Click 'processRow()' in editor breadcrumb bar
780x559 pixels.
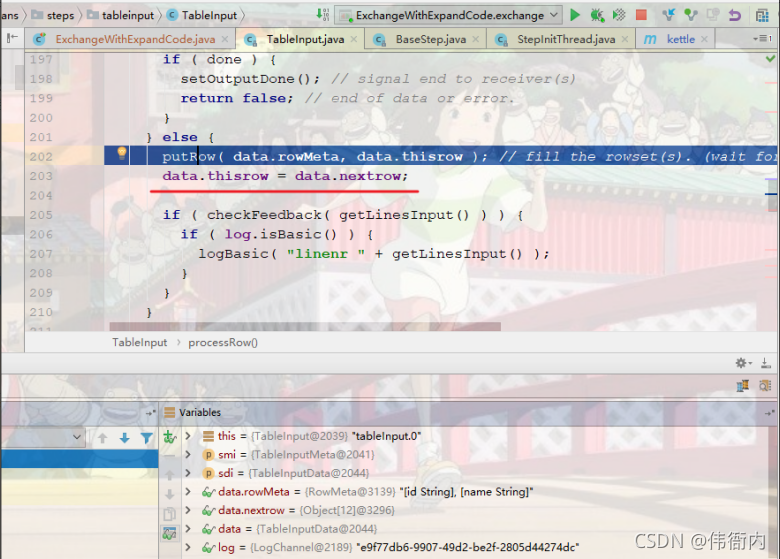(223, 343)
